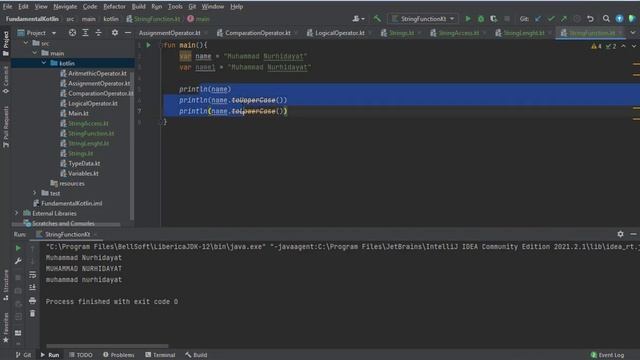This screenshot has height=360, width=640.
Task: Toggle the Favorites side panel
Action: point(6,327)
